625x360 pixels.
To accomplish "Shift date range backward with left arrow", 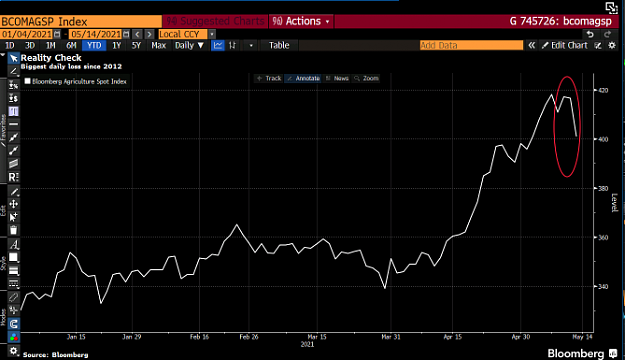I will (x=137, y=34).
